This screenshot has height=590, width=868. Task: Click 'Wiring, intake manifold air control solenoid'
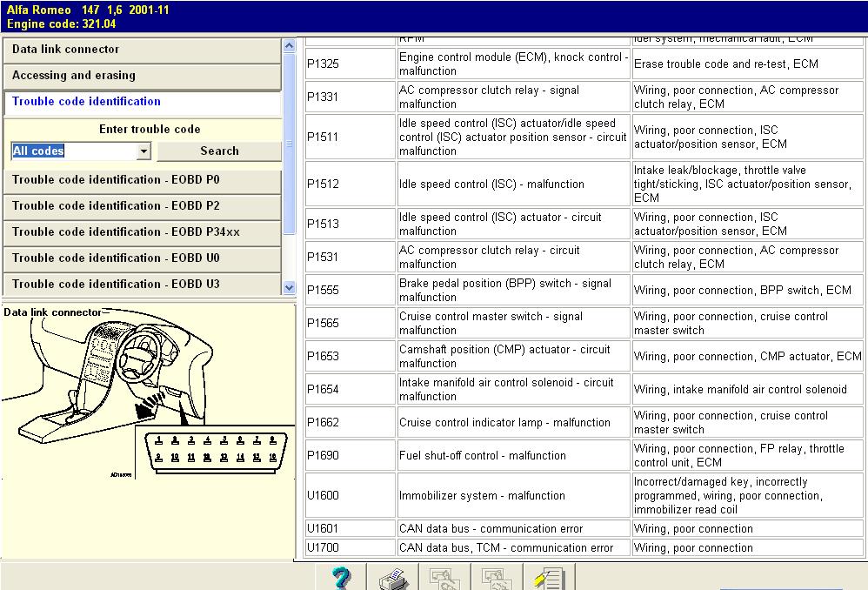pyautogui.click(x=747, y=390)
